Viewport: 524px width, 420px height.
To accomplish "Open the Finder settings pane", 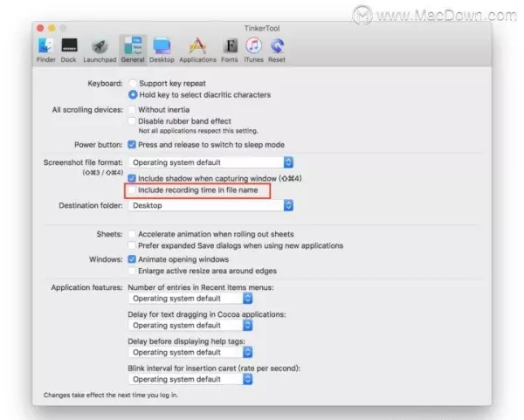I will [45, 50].
